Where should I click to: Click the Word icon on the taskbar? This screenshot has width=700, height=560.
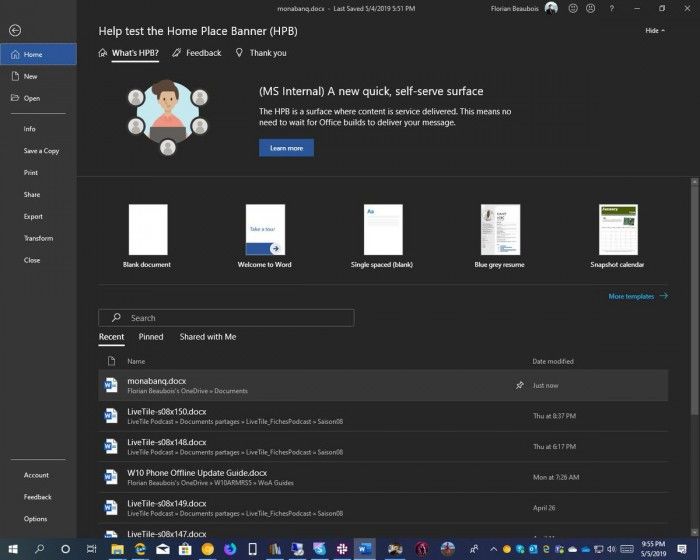(365, 549)
